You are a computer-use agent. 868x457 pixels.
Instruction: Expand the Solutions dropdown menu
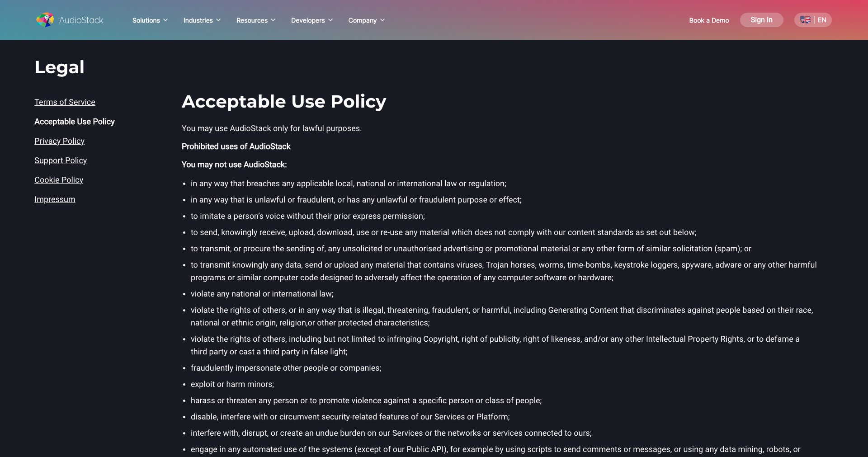pyautogui.click(x=150, y=20)
